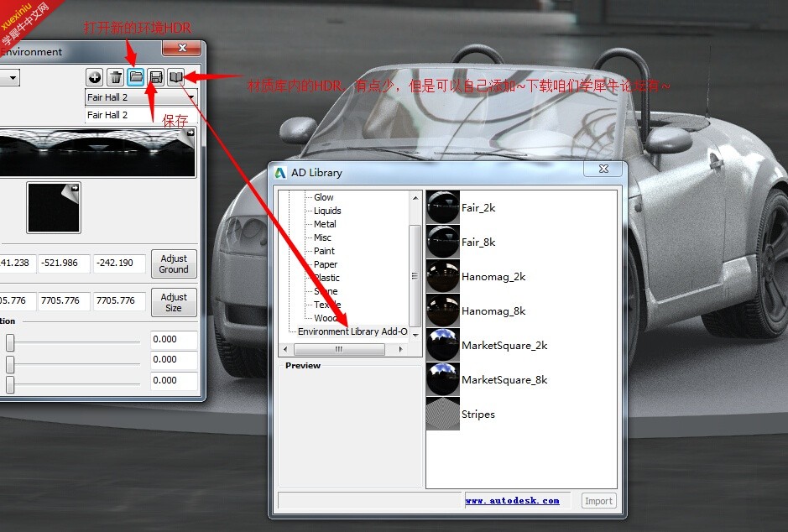The height and width of the screenshot is (532, 788).
Task: Click the first 0.000 value field
Action: [174, 340]
